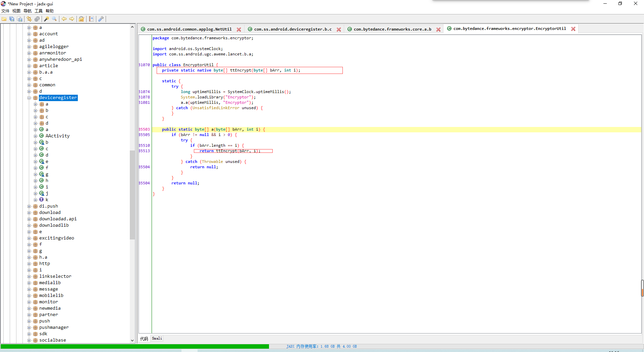Click the class icon beside j
The image size is (644, 352).
42,193
